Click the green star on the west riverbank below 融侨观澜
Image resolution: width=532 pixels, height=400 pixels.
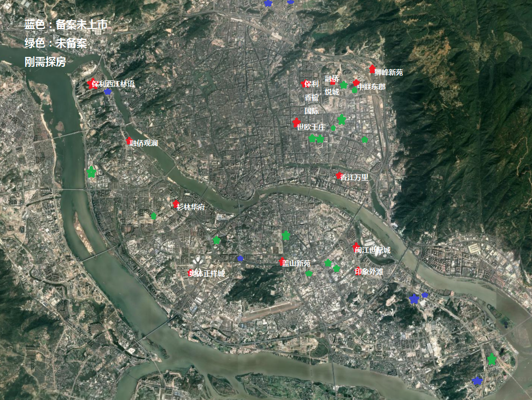[x=91, y=172]
